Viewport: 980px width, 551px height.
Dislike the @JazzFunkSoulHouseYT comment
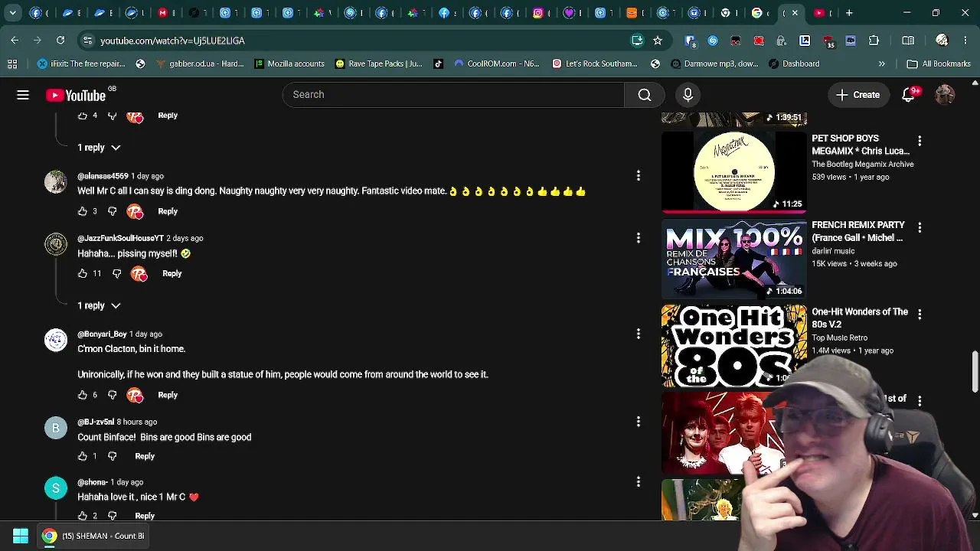(116, 273)
